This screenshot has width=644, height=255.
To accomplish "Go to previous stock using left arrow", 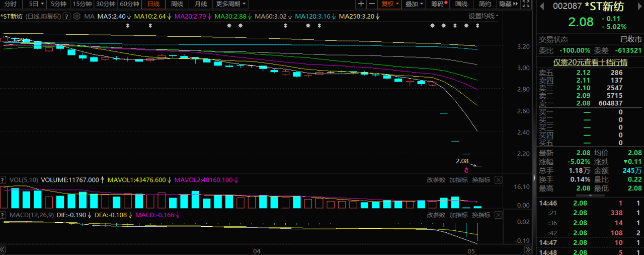I will [541, 7].
